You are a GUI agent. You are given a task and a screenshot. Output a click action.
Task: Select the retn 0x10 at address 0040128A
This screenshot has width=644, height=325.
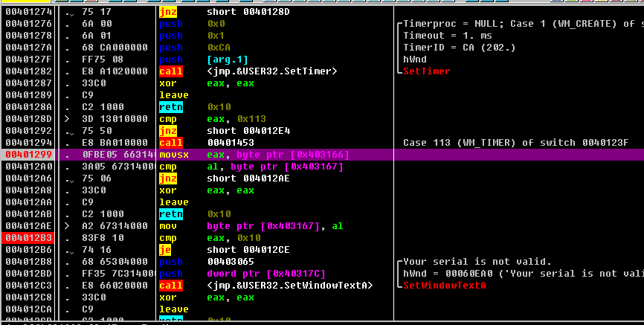tap(195, 107)
